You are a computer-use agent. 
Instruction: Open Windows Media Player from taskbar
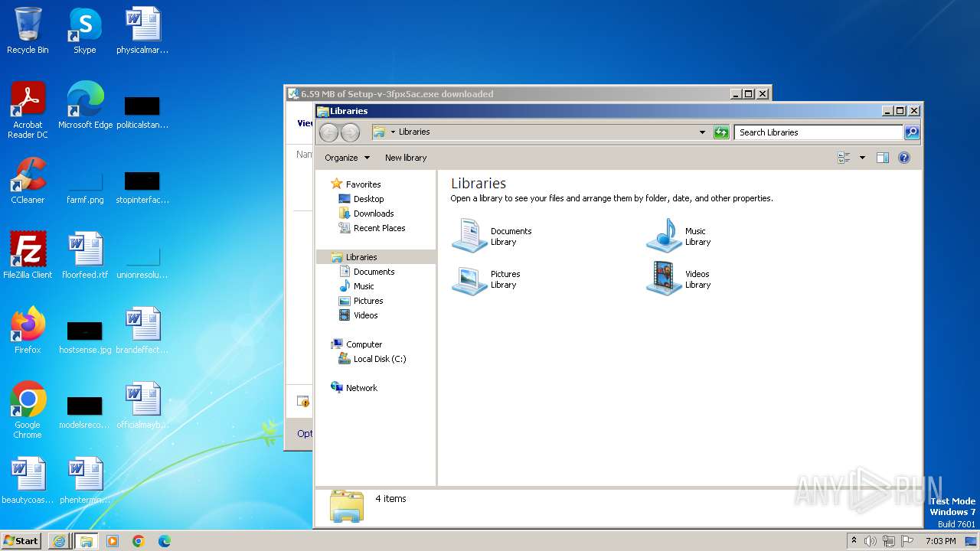(x=113, y=541)
